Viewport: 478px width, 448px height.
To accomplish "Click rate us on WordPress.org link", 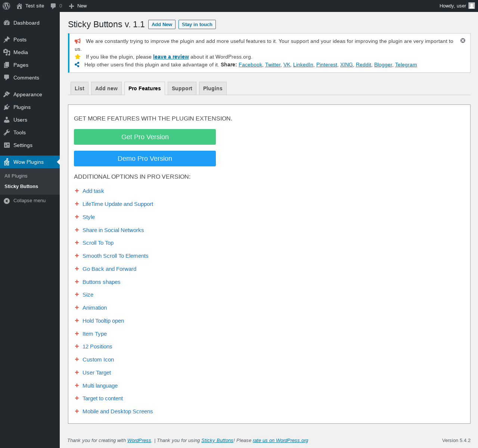I will (x=280, y=441).
